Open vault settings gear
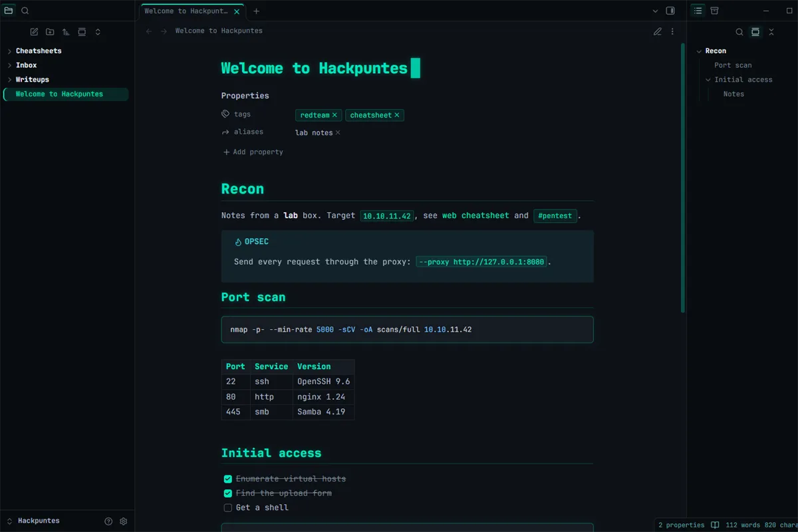This screenshot has width=798, height=532. click(123, 521)
